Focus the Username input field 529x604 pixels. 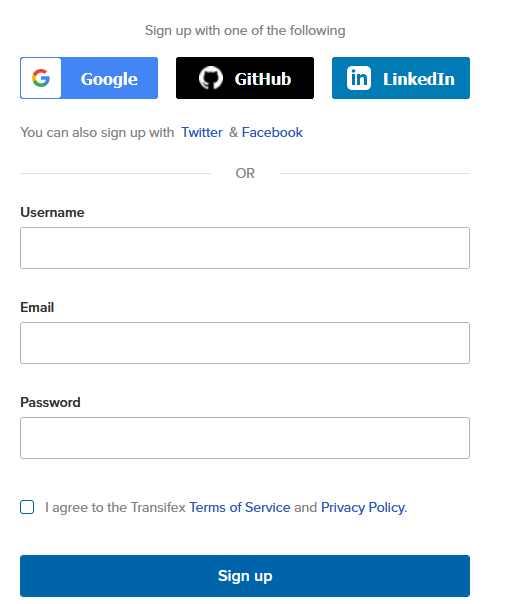(245, 248)
